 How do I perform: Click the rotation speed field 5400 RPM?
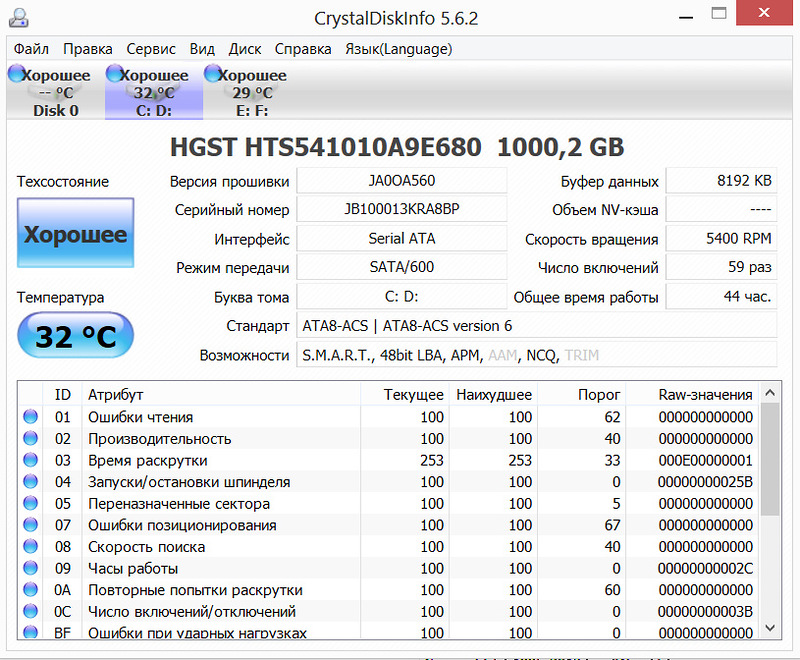click(721, 238)
